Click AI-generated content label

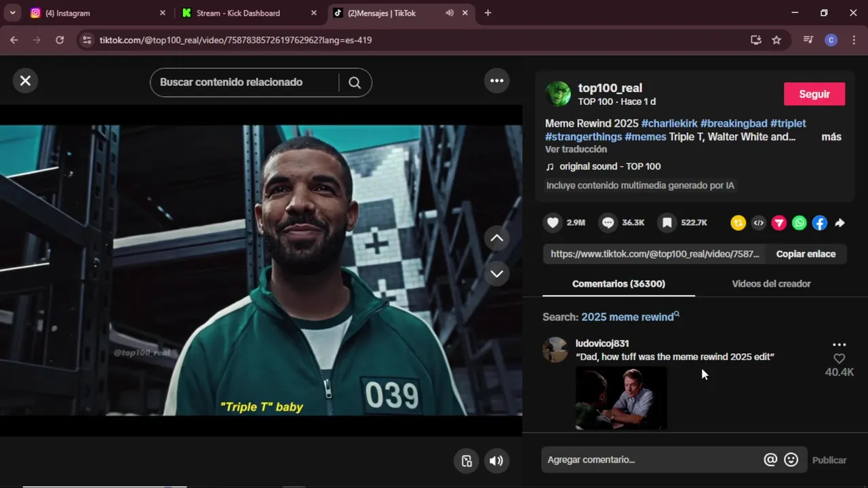pyautogui.click(x=640, y=186)
